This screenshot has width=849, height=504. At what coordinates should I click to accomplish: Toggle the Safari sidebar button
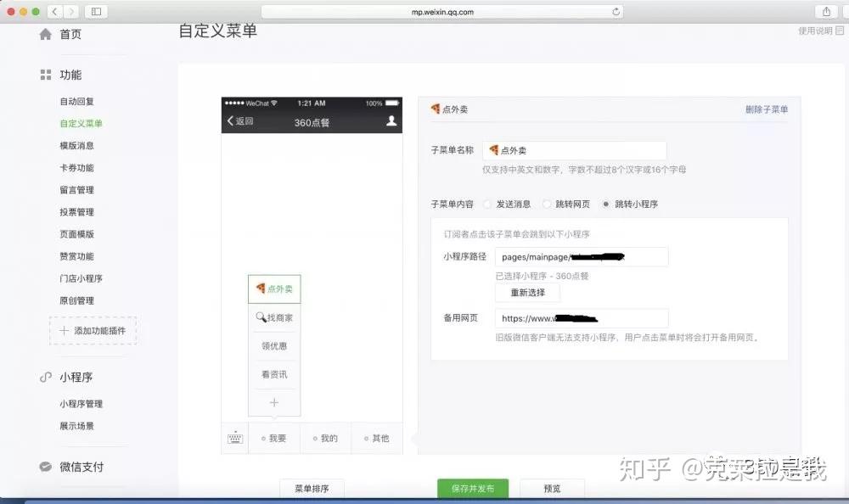click(x=97, y=11)
